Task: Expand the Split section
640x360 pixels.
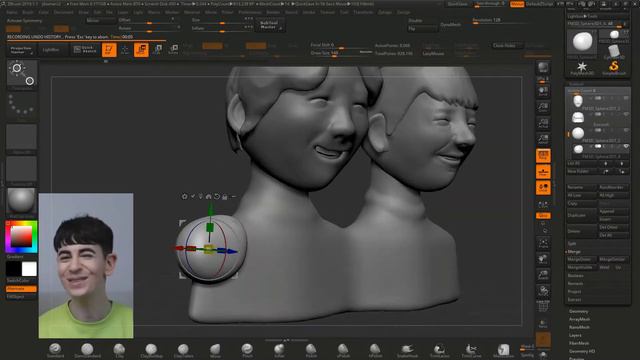Action: click(572, 244)
